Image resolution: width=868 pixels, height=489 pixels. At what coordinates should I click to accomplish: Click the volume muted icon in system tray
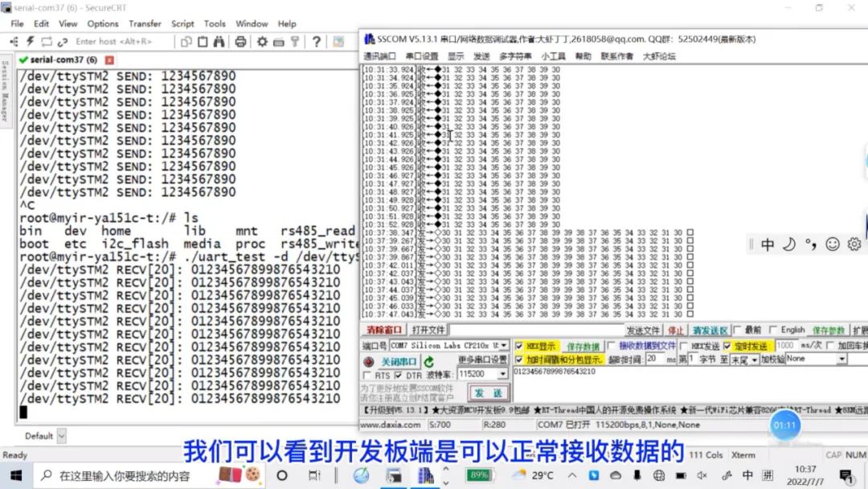pyautogui.click(x=702, y=475)
